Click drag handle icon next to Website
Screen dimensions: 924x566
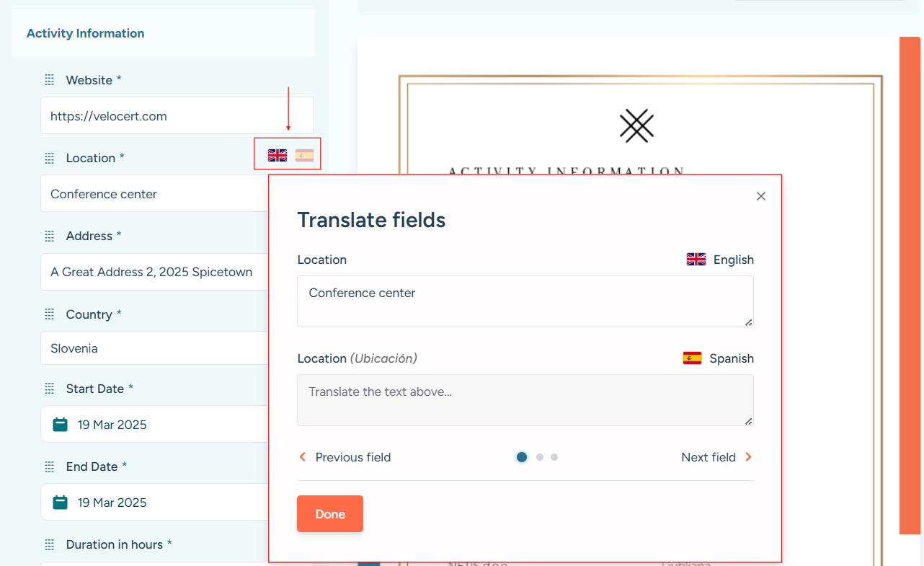[x=50, y=80]
